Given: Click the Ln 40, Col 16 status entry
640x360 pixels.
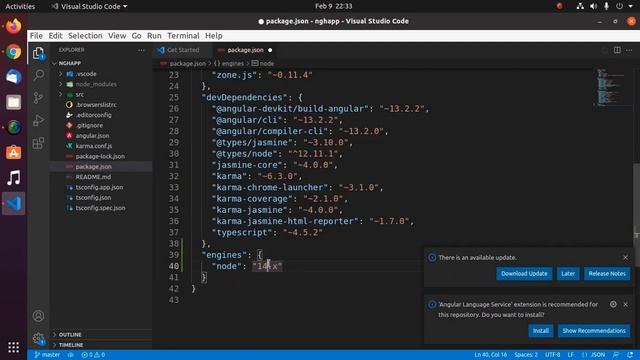Looking at the screenshot, I should coord(490,355).
